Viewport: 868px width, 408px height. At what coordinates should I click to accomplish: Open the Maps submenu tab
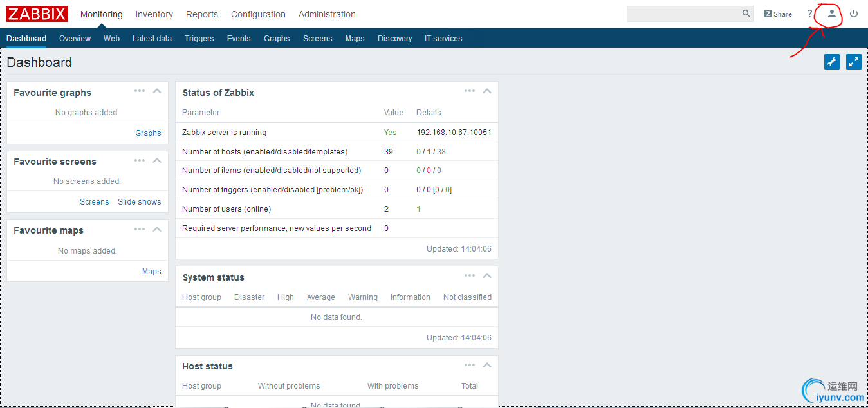pyautogui.click(x=355, y=39)
